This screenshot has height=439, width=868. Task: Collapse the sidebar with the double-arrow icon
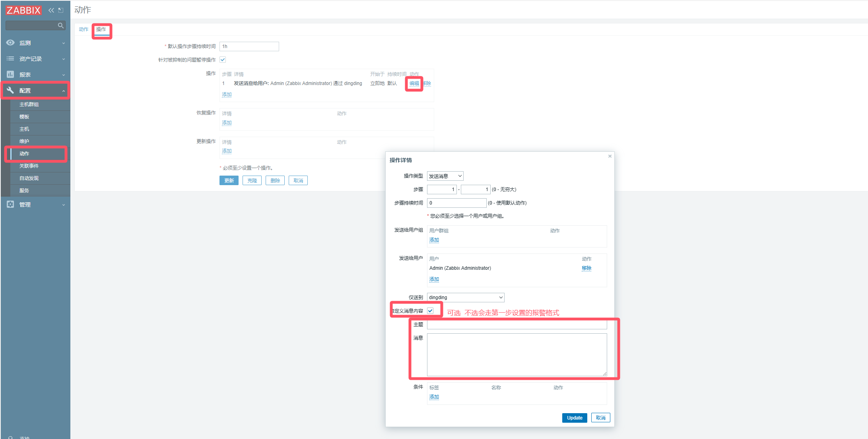51,10
